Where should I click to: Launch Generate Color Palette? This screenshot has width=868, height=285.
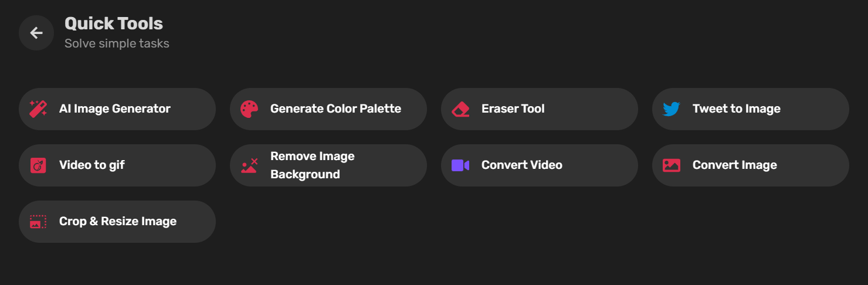335,108
